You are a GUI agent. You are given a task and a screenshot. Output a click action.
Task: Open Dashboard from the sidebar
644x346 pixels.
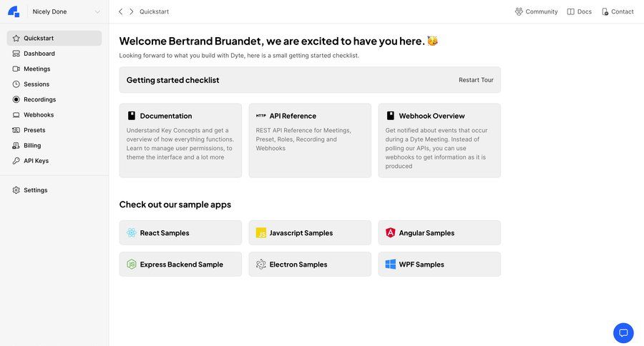(39, 54)
